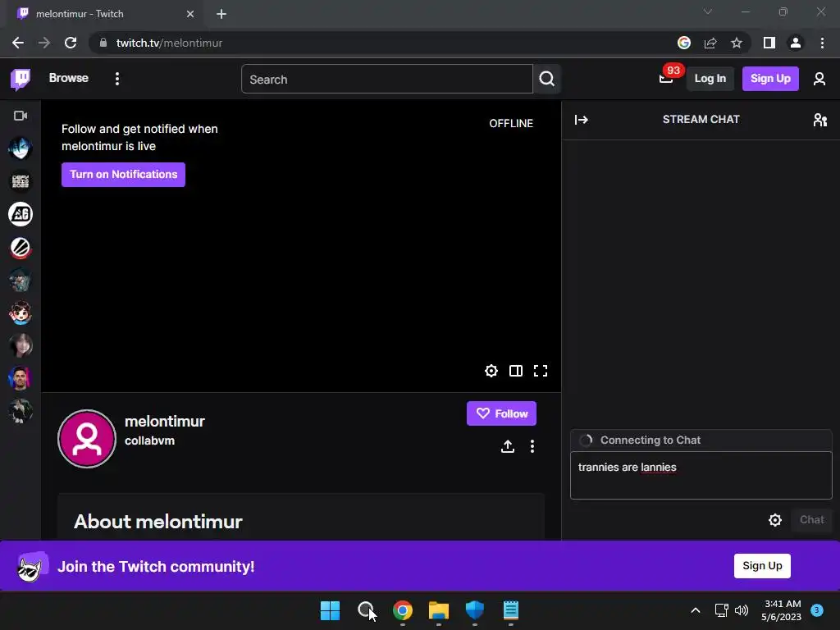Click the Google icon in address bar
The height and width of the screenshot is (630, 840).
coord(683,43)
